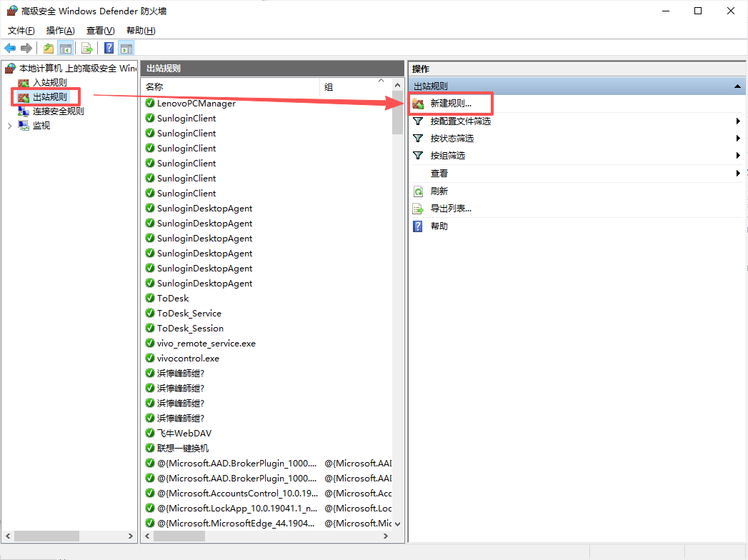Click the tree pane scroll right arrow
The image size is (748, 560).
click(x=131, y=536)
